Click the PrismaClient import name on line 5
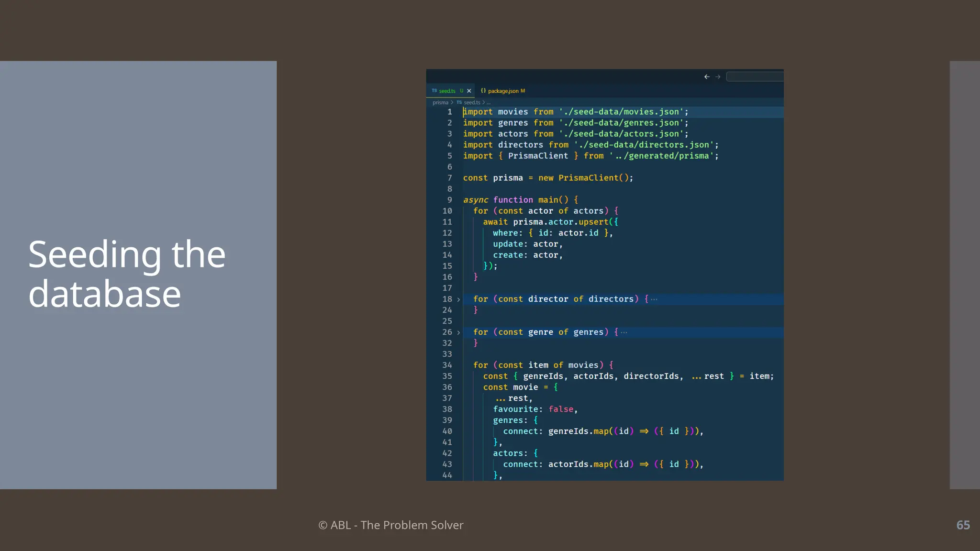This screenshot has height=551, width=980. 538,156
